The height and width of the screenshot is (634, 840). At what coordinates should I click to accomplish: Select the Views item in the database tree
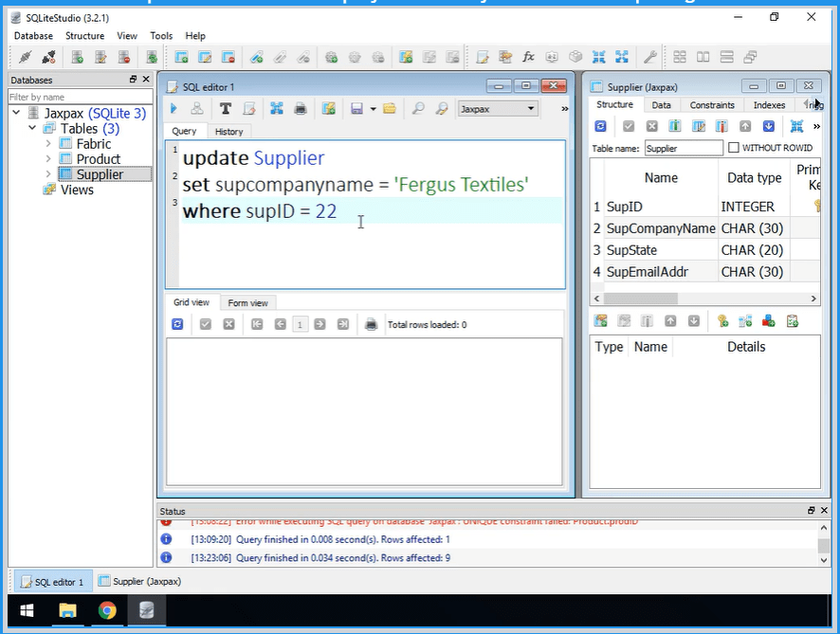pos(77,190)
